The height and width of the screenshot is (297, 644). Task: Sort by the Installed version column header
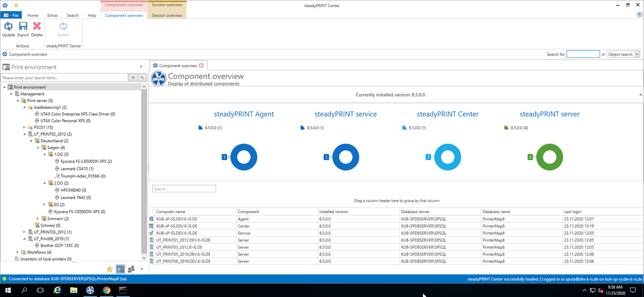pos(359,212)
